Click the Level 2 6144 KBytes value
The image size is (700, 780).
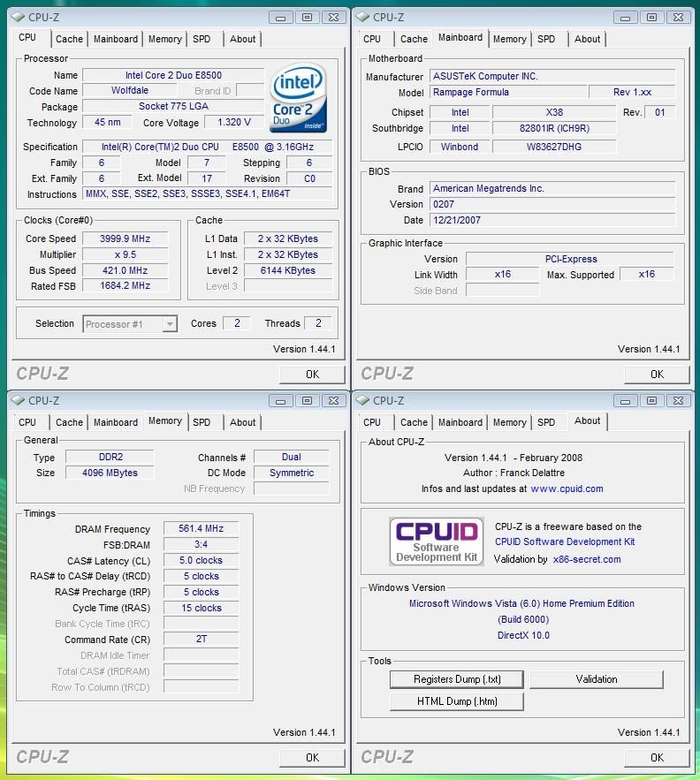click(x=288, y=270)
